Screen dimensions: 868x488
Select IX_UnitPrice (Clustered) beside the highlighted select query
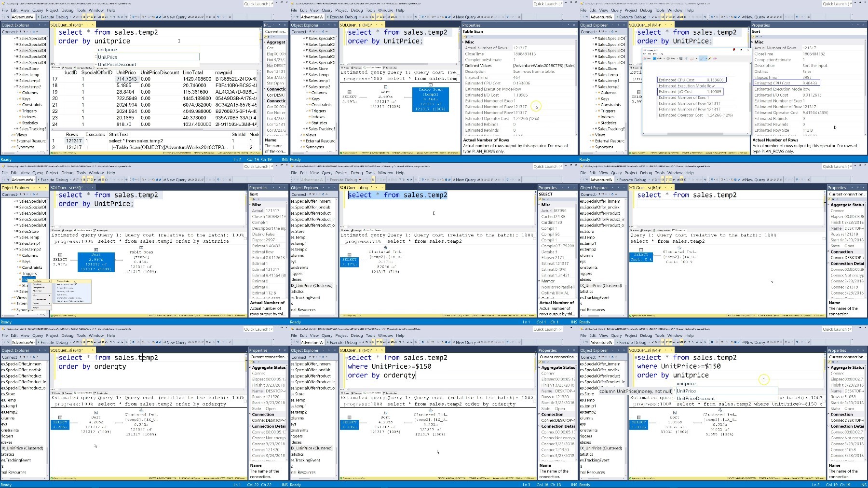312,286
